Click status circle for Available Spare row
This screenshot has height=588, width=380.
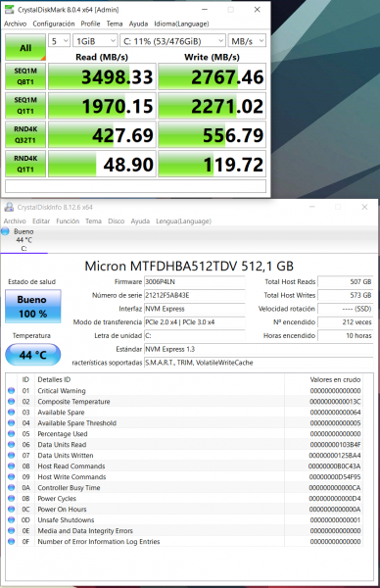click(x=11, y=413)
